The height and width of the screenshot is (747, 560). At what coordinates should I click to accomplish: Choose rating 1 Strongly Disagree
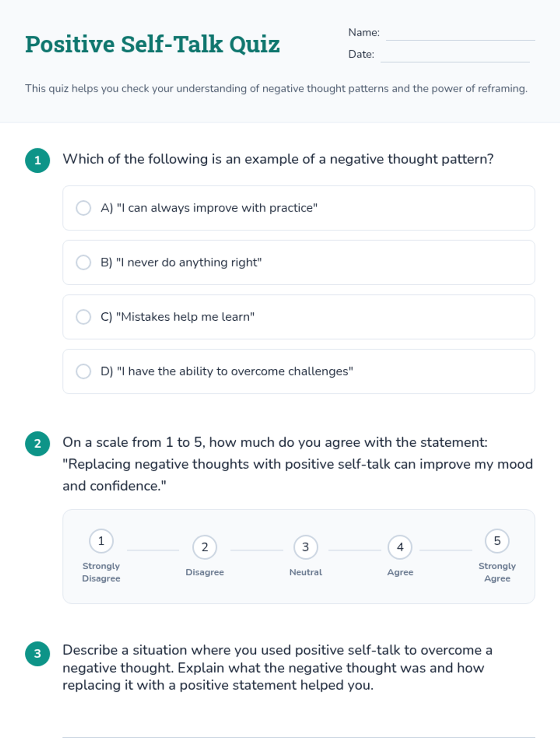tap(101, 541)
